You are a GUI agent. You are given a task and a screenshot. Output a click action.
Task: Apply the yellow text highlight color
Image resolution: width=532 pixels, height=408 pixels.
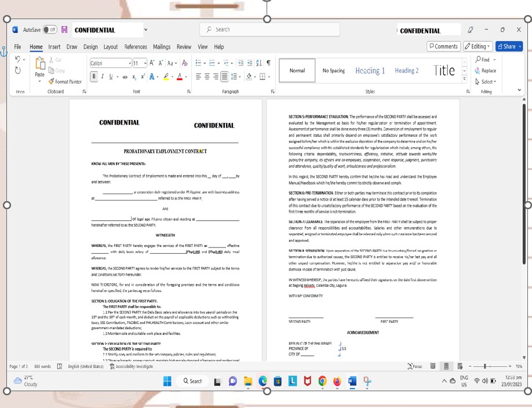166,76
